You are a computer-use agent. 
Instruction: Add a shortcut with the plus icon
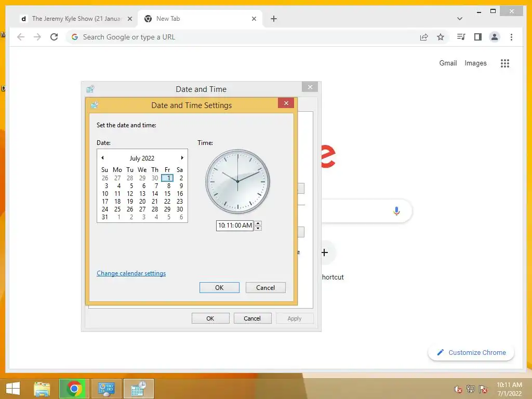pyautogui.click(x=325, y=252)
